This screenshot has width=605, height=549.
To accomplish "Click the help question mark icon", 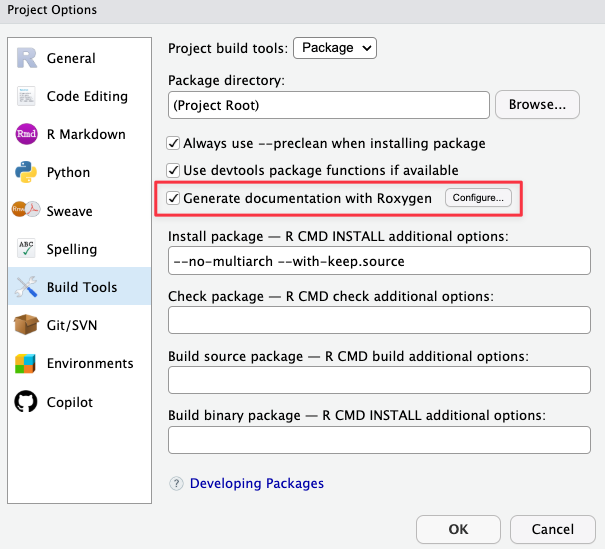I will [x=177, y=484].
